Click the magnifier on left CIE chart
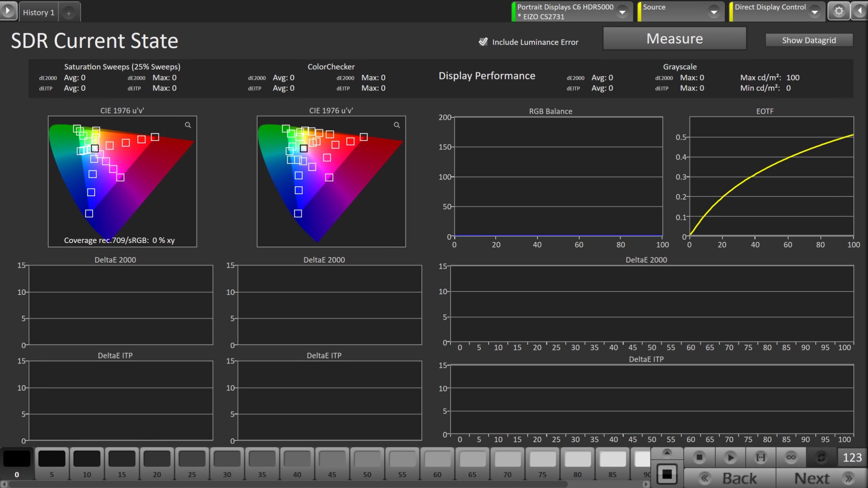The width and height of the screenshot is (868, 488). (188, 125)
